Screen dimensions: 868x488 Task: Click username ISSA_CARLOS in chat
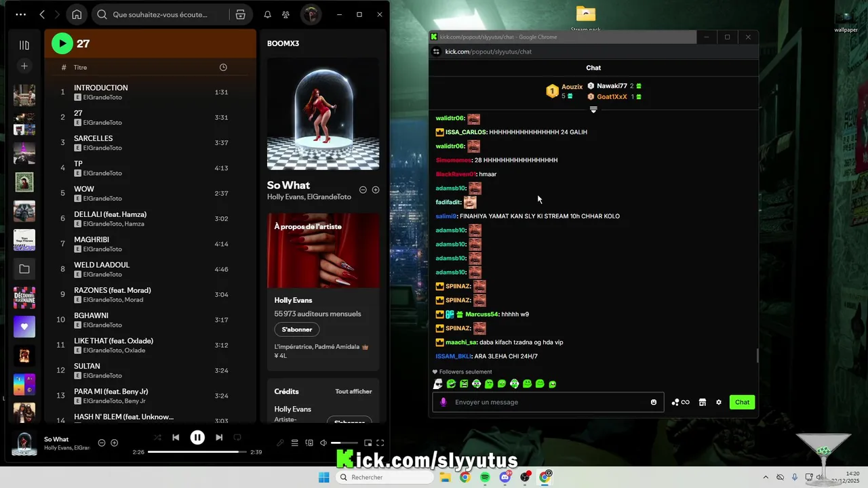point(466,132)
